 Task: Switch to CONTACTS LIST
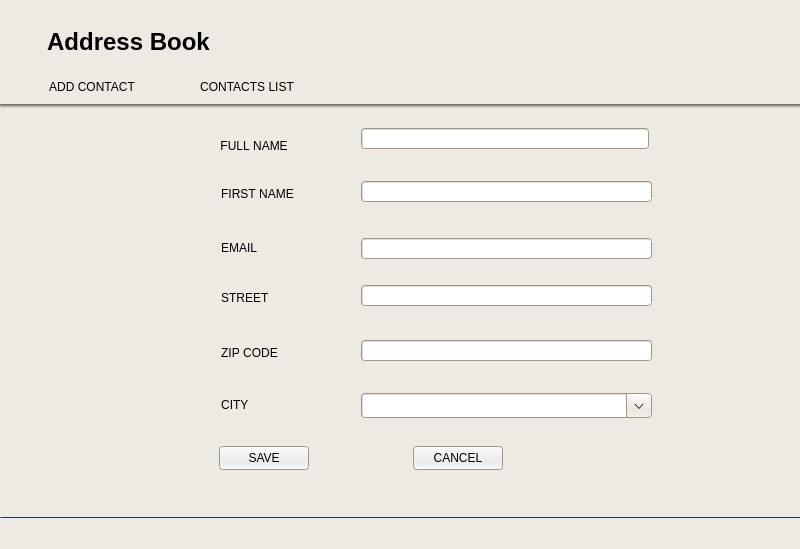click(247, 87)
